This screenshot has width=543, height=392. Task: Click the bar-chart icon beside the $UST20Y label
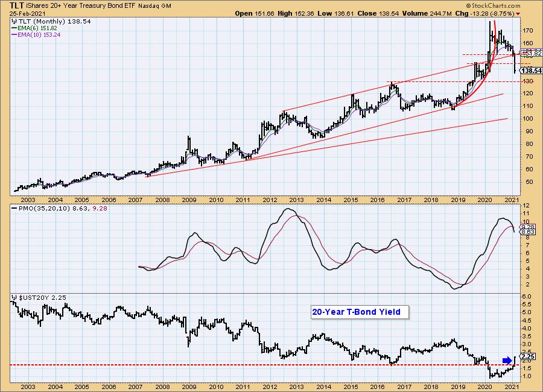[14, 297]
